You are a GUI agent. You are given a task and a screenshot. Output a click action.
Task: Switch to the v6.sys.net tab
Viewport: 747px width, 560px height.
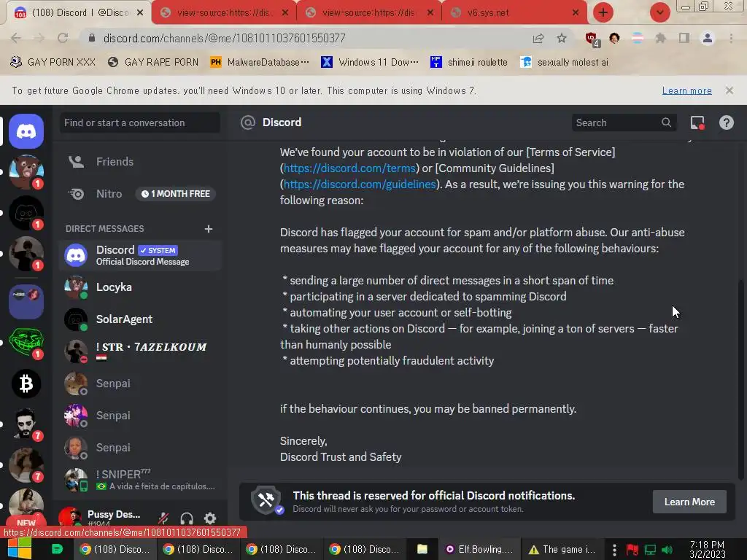pyautogui.click(x=514, y=13)
